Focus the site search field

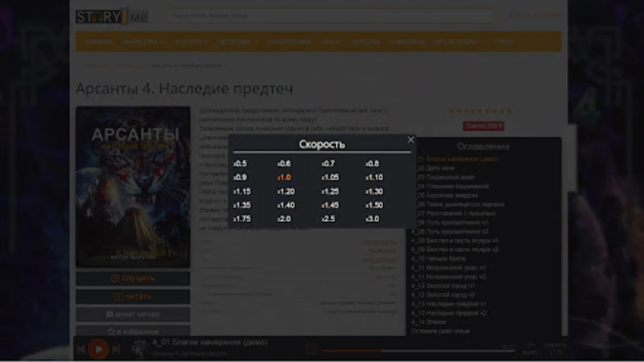(x=332, y=16)
